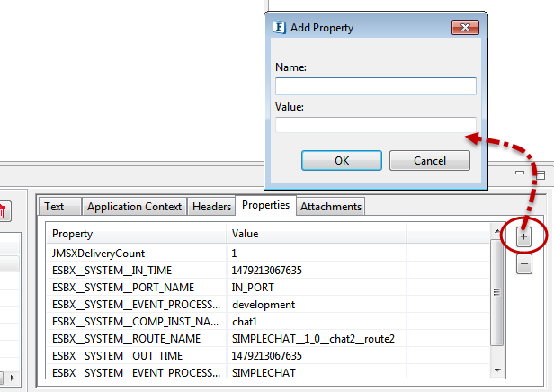554x392 pixels.
Task: Click the plus icon to add property
Action: click(x=524, y=236)
